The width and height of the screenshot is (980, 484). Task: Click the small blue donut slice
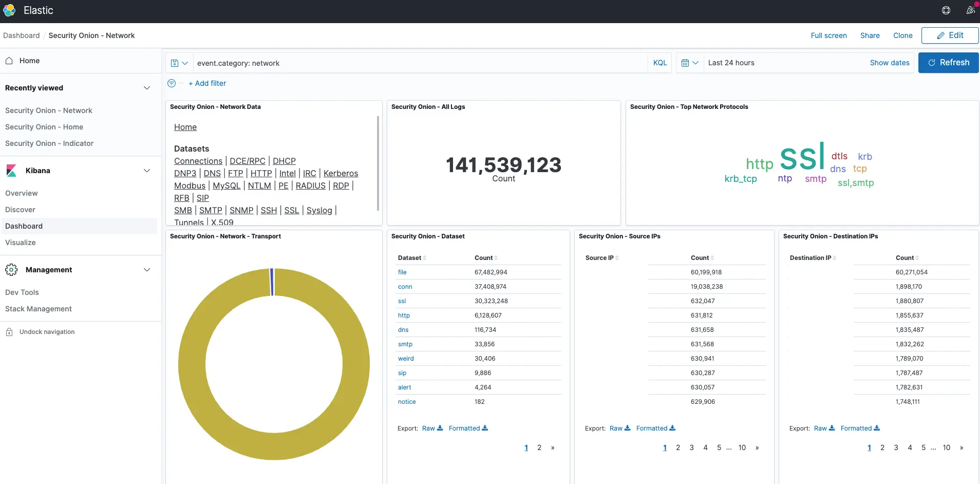tap(272, 282)
